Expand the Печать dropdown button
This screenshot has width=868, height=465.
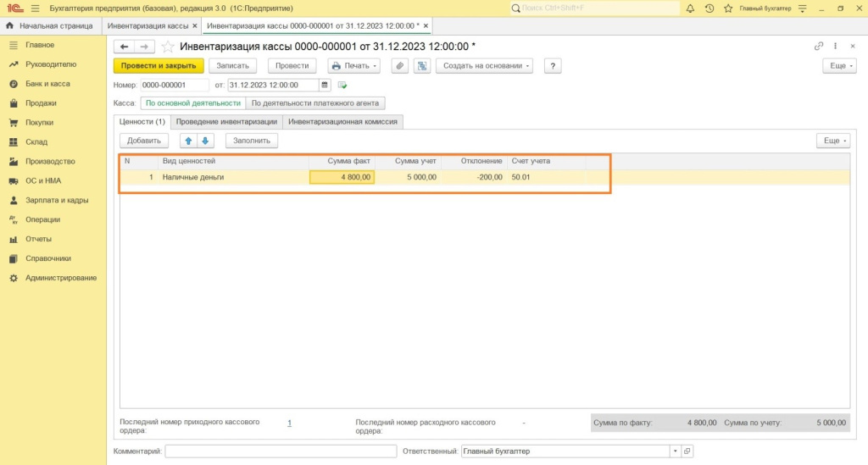(x=354, y=66)
